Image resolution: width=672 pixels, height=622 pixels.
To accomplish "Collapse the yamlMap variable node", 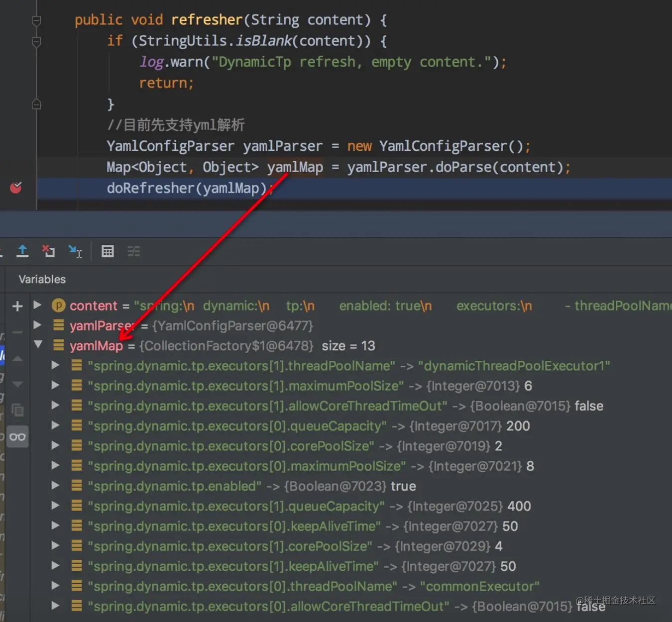I will tap(38, 344).
